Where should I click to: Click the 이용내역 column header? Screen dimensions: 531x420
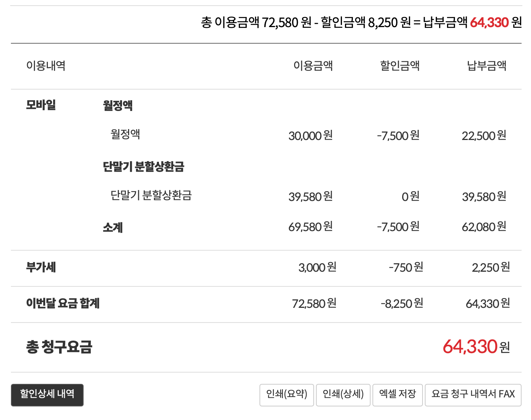tap(46, 66)
